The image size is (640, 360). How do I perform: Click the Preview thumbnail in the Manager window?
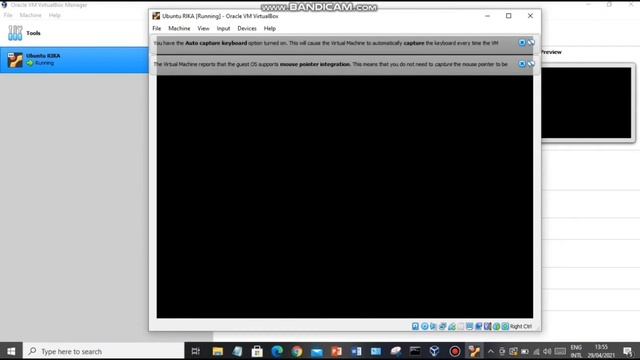(x=587, y=103)
